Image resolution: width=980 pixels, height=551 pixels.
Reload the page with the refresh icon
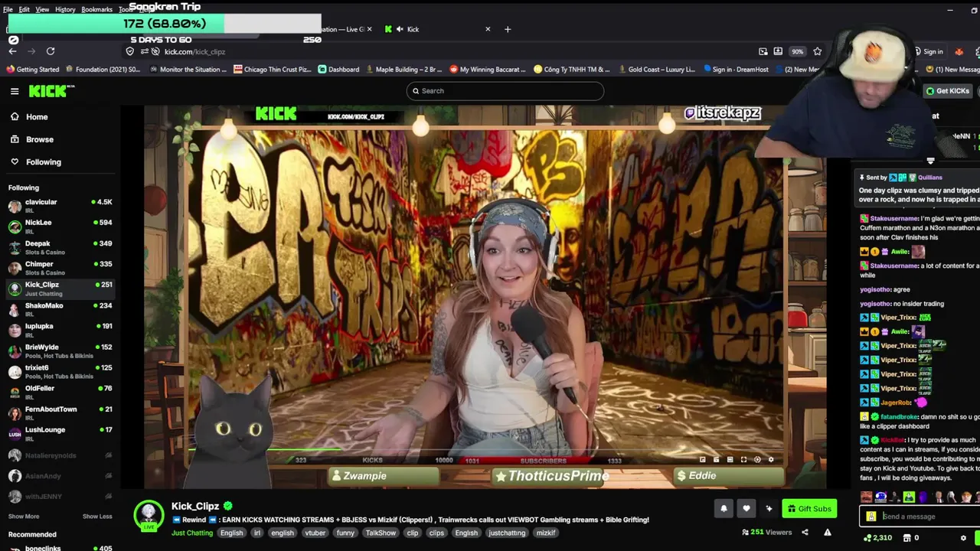51,51
